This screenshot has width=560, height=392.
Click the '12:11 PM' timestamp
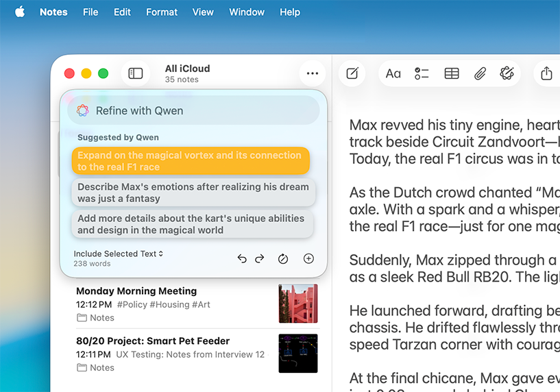[x=93, y=354]
